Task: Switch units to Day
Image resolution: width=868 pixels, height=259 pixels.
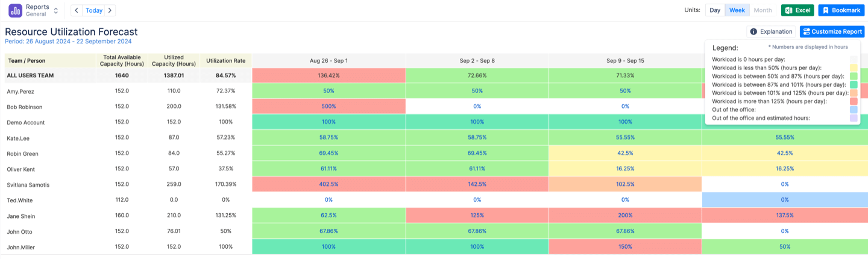Action: (715, 10)
